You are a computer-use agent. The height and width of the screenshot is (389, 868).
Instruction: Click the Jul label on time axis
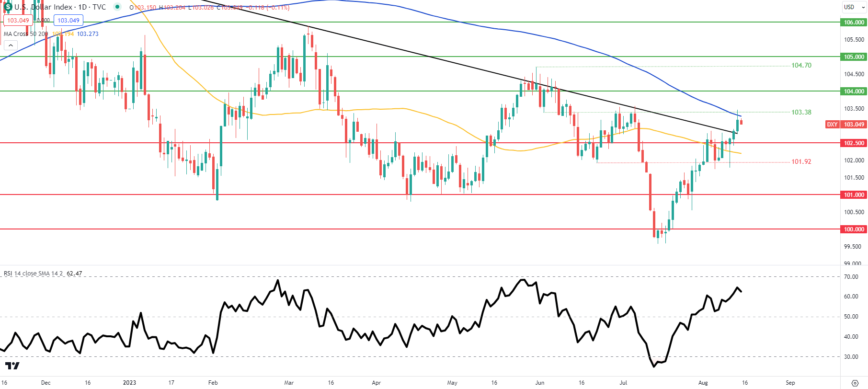click(x=623, y=383)
